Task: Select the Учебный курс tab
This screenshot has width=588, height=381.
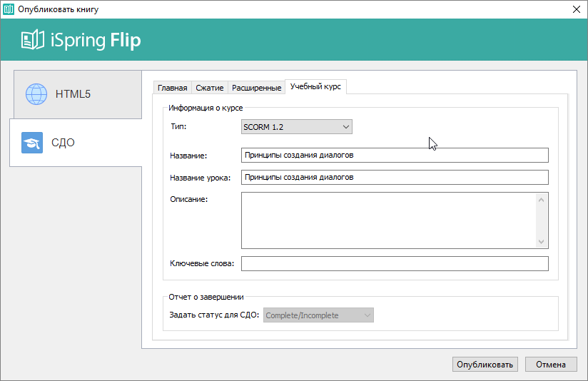Action: (315, 86)
